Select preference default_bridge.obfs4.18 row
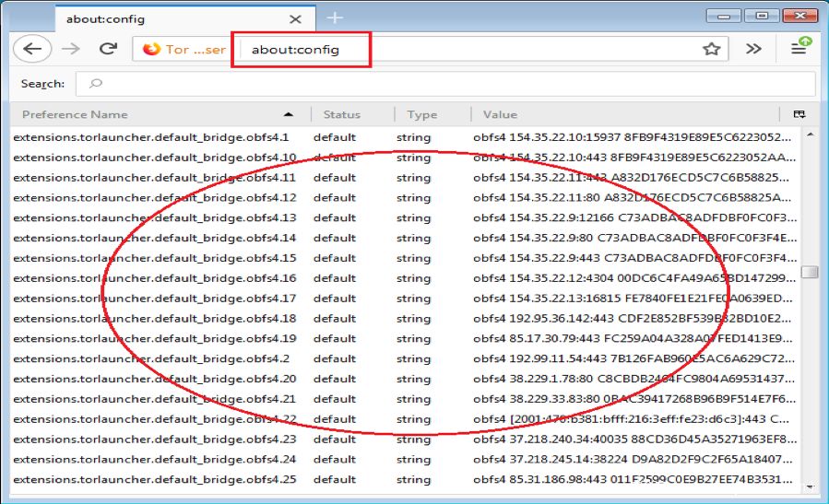 [405, 318]
